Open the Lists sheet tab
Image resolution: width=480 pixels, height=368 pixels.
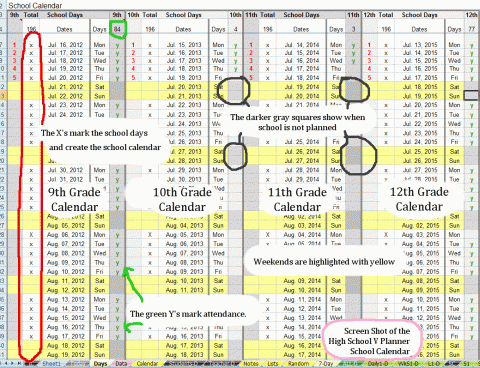tap(272, 364)
